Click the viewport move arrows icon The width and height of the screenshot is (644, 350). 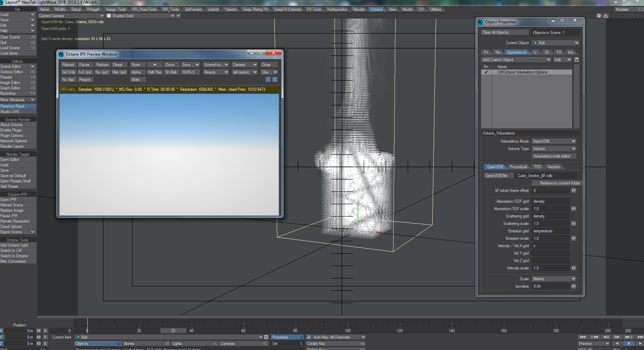tap(622, 16)
